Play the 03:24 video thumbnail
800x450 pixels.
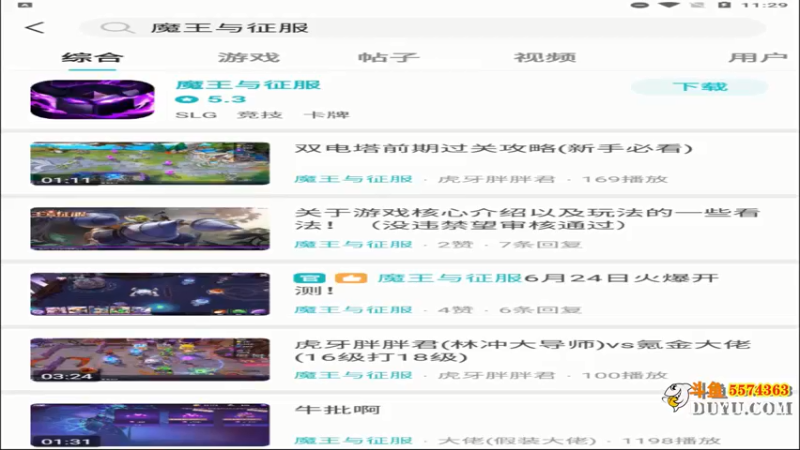click(150, 359)
